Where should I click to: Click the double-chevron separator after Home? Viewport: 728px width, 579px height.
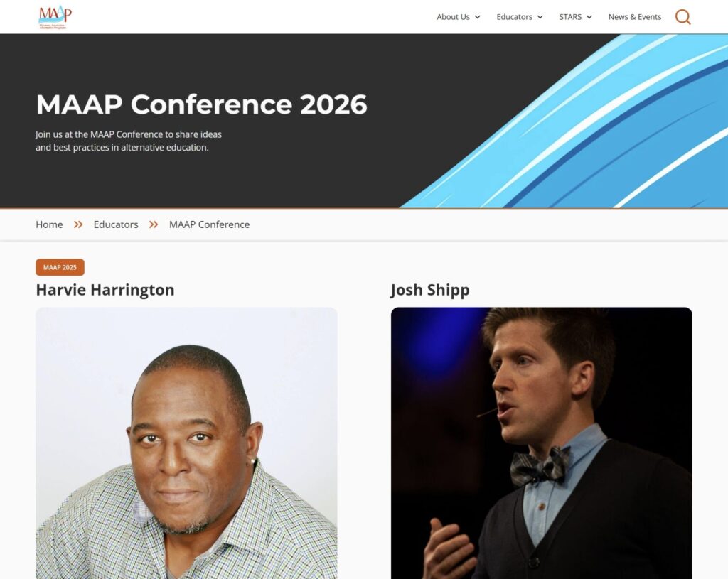coord(78,224)
